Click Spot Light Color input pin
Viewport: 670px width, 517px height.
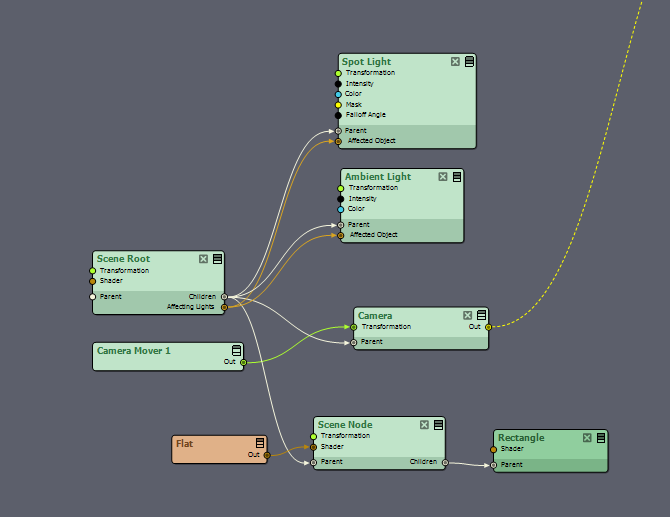[x=338, y=94]
